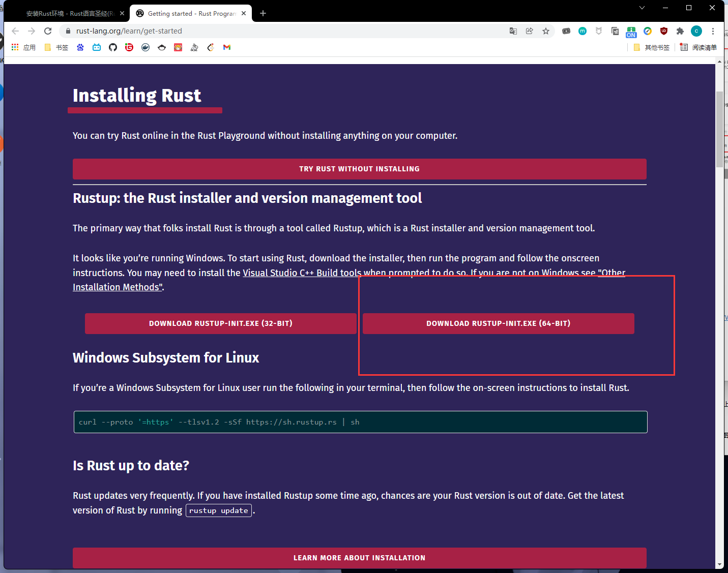Click the URL address bar

tap(285, 31)
